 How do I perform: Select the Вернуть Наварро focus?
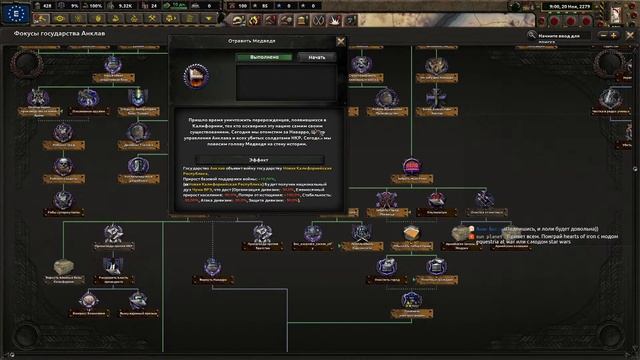(x=213, y=270)
